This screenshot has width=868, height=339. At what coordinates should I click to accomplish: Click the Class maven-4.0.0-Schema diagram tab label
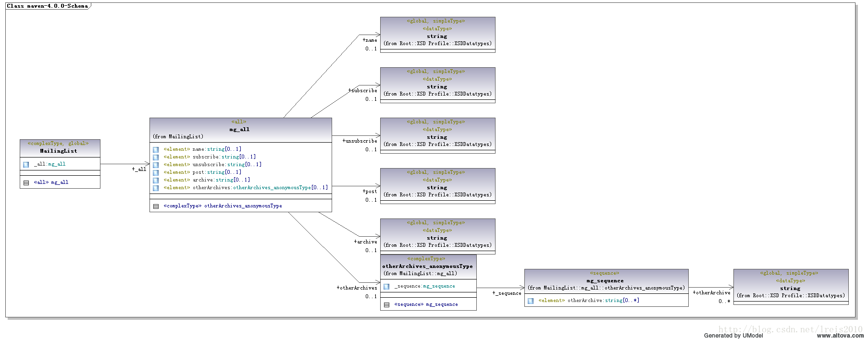coord(47,6)
